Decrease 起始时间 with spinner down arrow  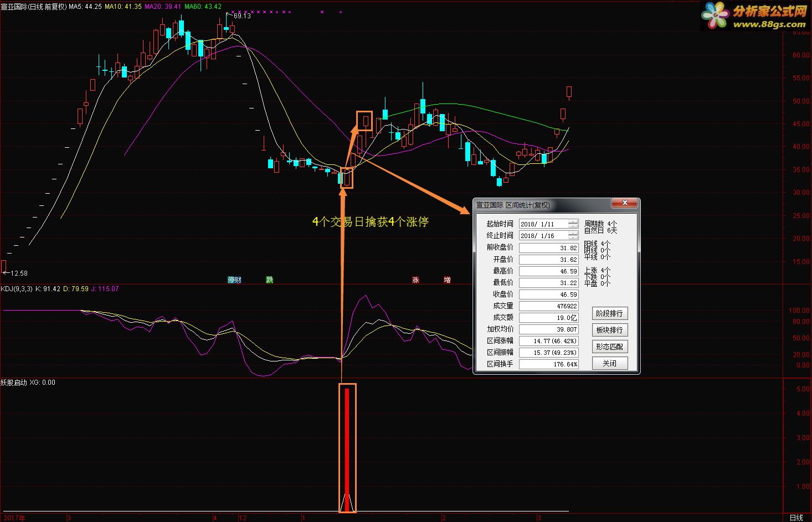[573, 226]
